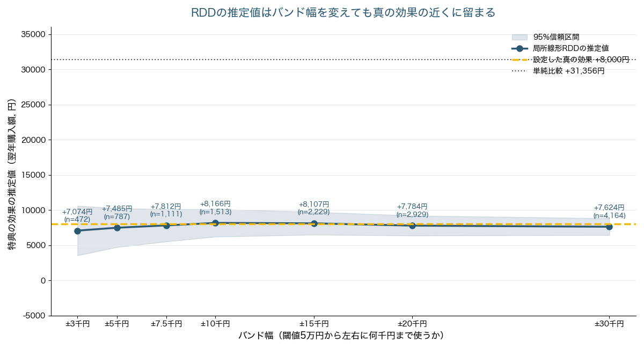
Task: Click the -5000 y-axis tick label
Action: pyautogui.click(x=35, y=316)
